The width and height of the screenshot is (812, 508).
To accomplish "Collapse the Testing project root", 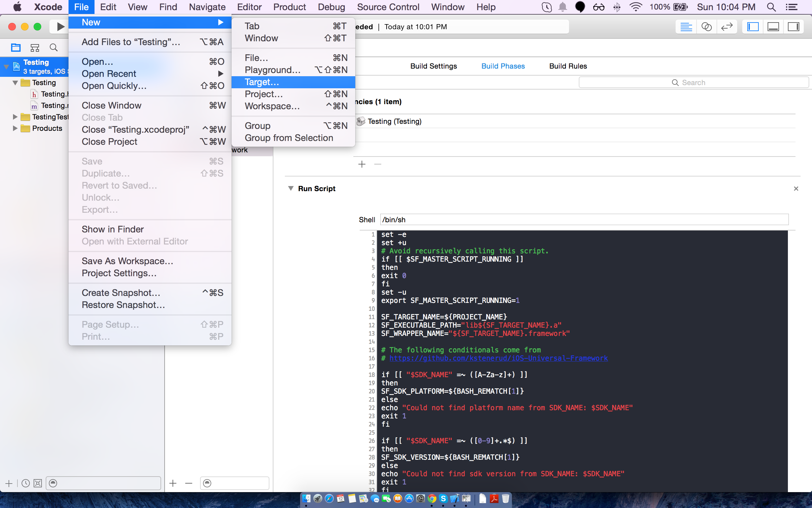I will click(6, 67).
